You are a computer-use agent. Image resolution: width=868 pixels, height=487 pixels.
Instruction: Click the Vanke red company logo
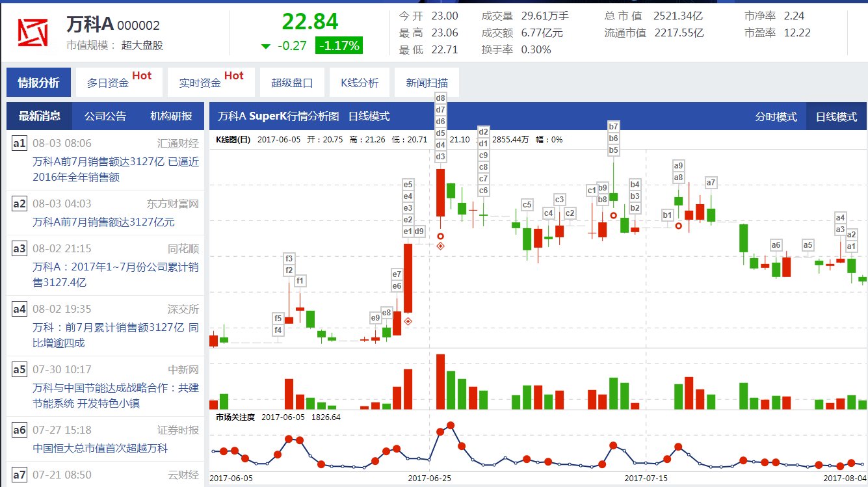point(33,33)
